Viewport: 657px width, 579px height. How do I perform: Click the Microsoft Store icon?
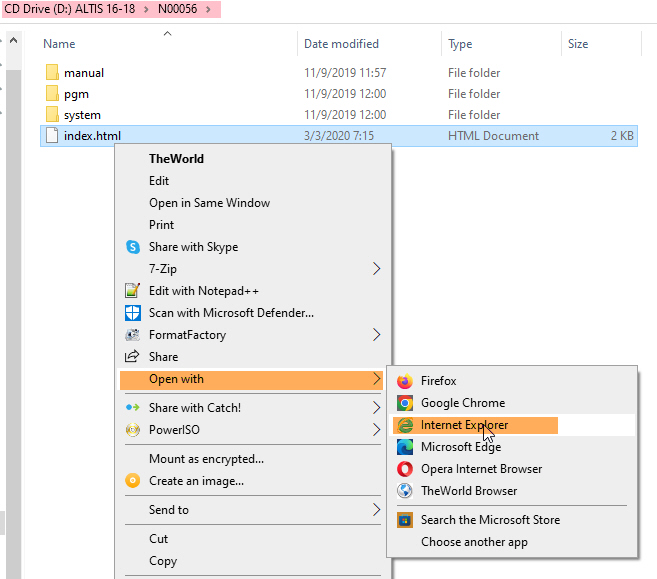point(405,520)
